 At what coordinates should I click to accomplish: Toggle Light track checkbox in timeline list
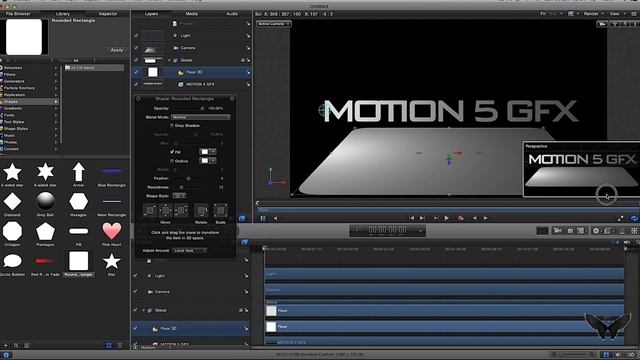pos(136,276)
